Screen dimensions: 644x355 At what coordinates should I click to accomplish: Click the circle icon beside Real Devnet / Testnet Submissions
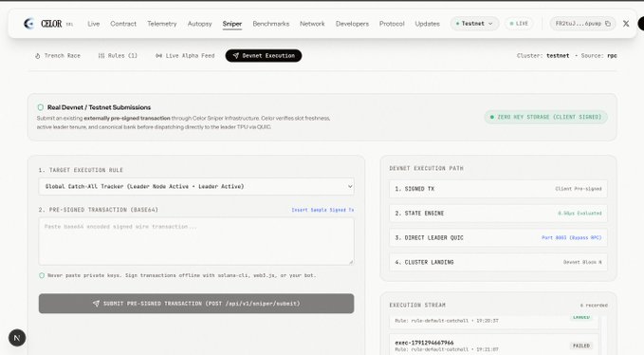(x=40, y=107)
